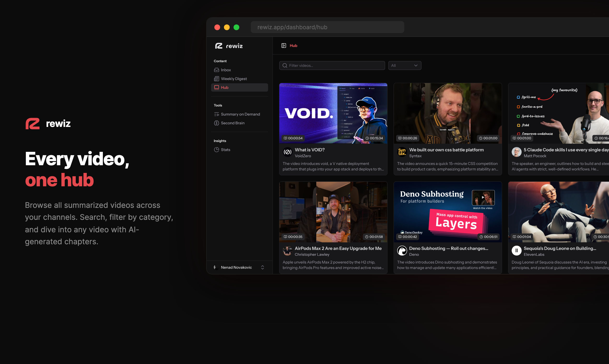Click the rewiz logo in the sidebar

tap(229, 46)
